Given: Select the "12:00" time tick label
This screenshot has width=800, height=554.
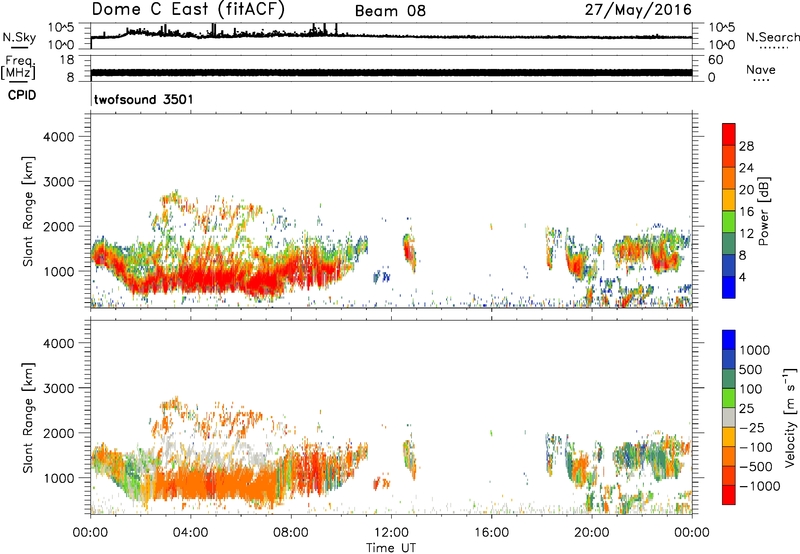Looking at the screenshot, I should click(x=391, y=533).
